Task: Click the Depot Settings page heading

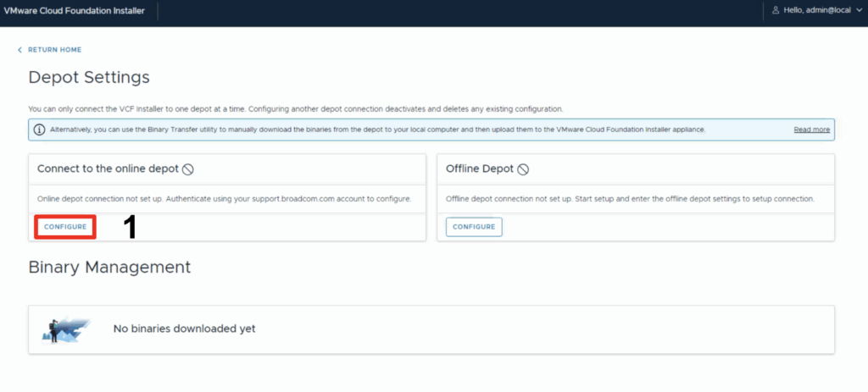Action: [x=89, y=77]
